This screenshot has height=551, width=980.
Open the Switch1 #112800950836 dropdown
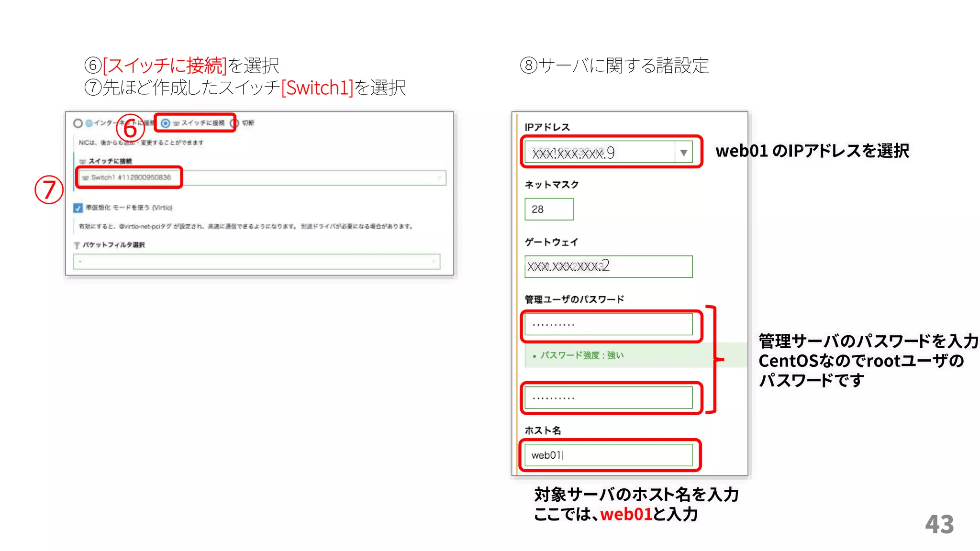pyautogui.click(x=262, y=178)
